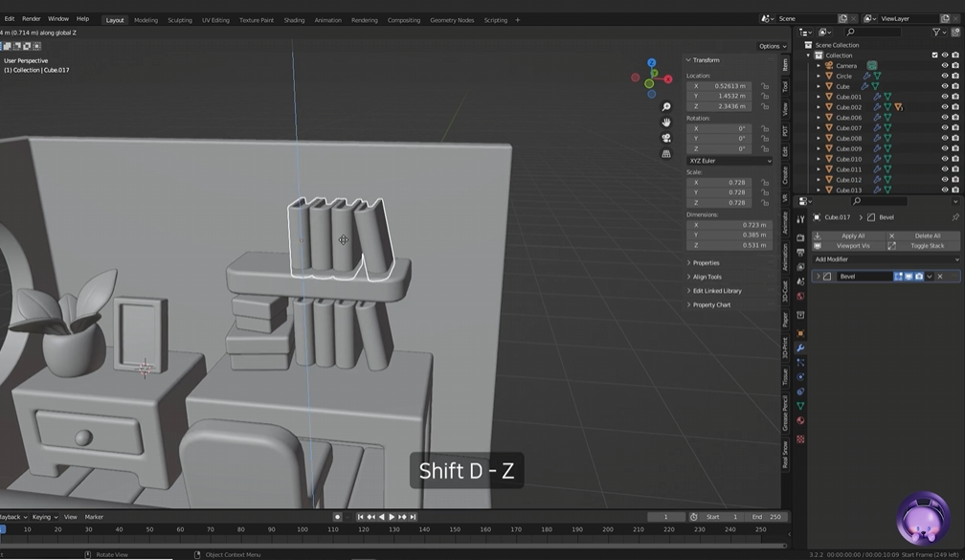Pin the properties editor with pin icon

(x=955, y=217)
